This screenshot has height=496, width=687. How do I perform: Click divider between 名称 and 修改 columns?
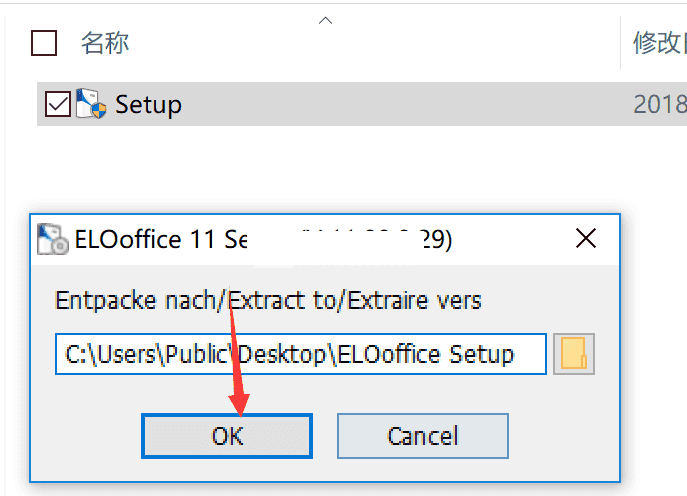click(x=620, y=43)
